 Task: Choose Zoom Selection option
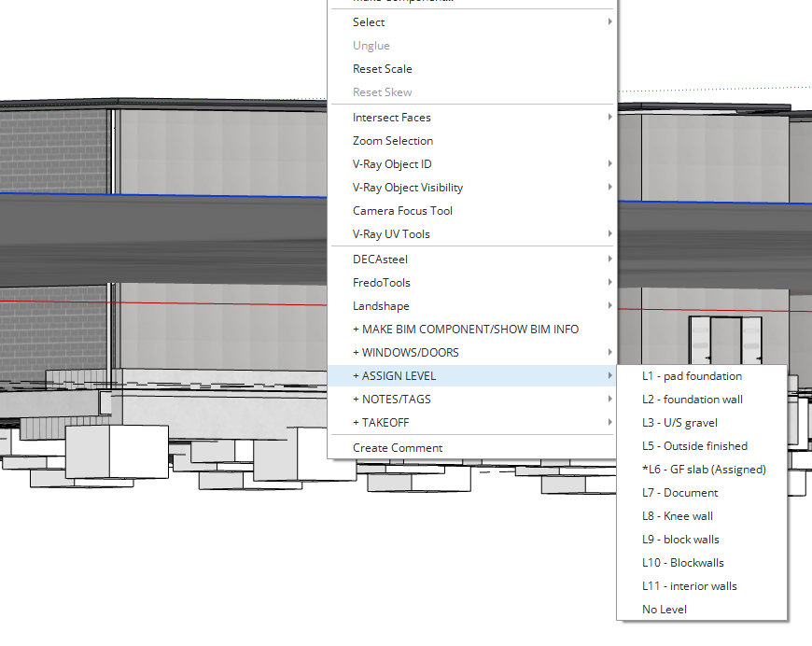392,141
